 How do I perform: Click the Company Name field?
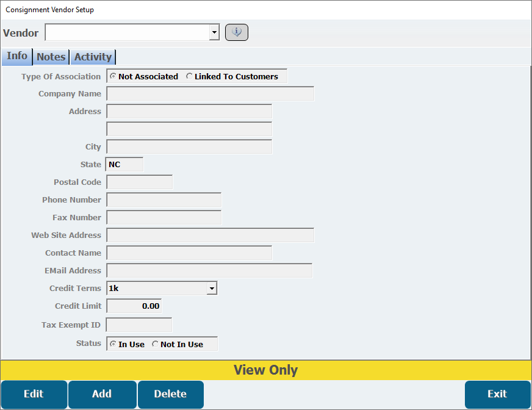click(210, 93)
